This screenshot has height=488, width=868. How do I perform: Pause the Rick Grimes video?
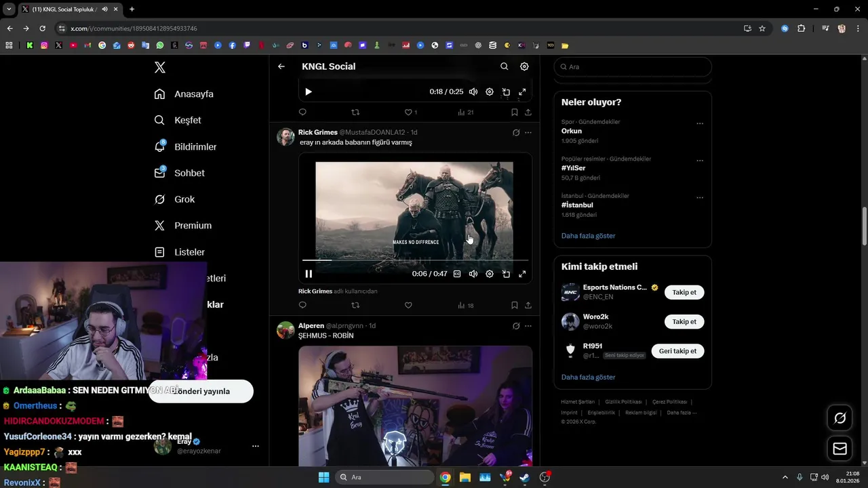coord(309,274)
